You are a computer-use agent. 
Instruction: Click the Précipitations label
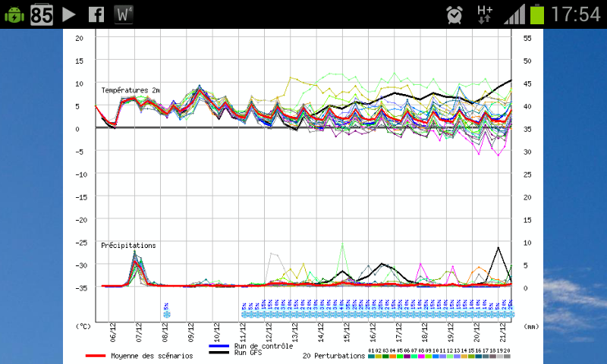[128, 245]
